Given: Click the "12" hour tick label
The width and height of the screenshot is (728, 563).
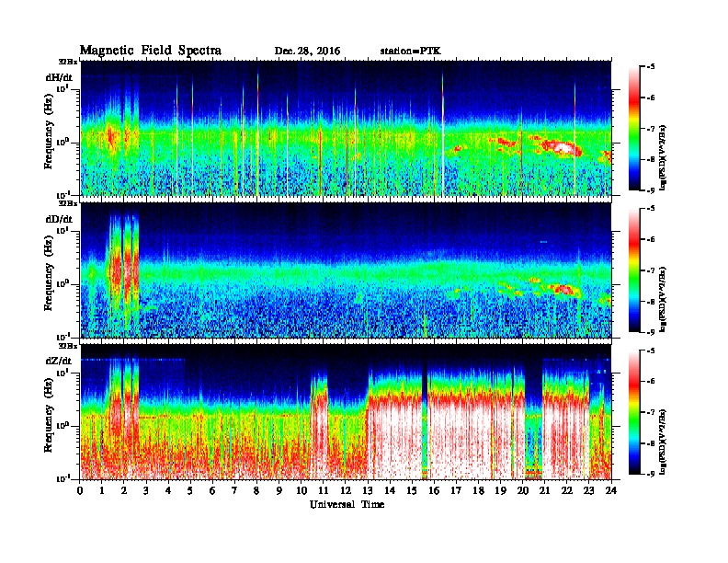Looking at the screenshot, I should pyautogui.click(x=346, y=490).
